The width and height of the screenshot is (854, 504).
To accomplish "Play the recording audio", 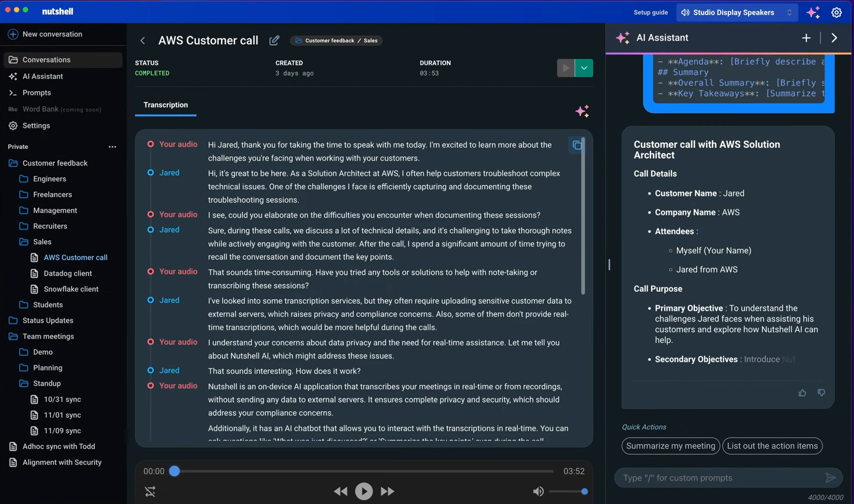I will [x=364, y=491].
